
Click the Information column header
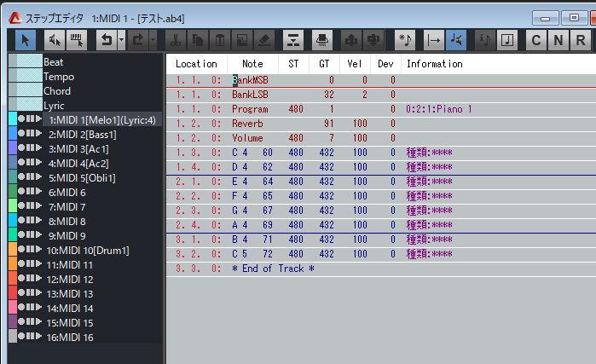[434, 64]
